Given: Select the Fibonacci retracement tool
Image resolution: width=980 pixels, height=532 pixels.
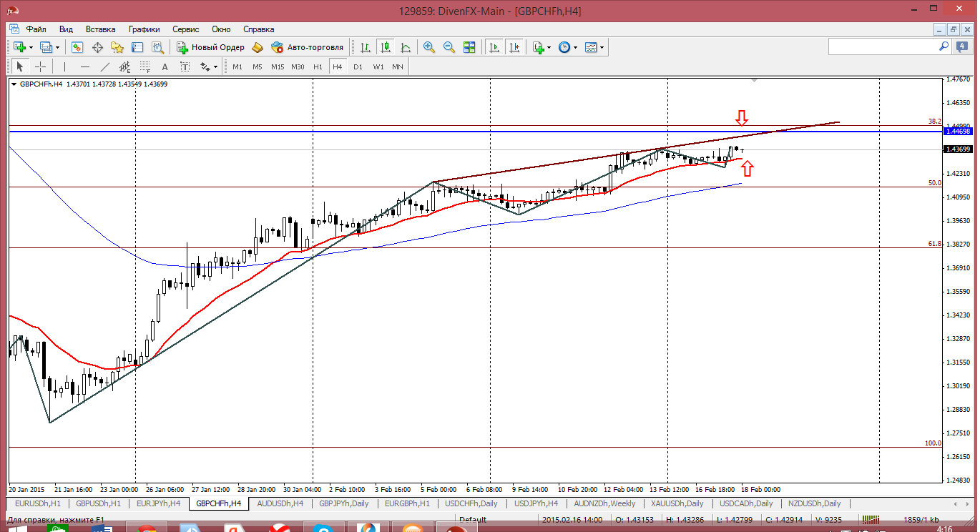Looking at the screenshot, I should [x=145, y=66].
